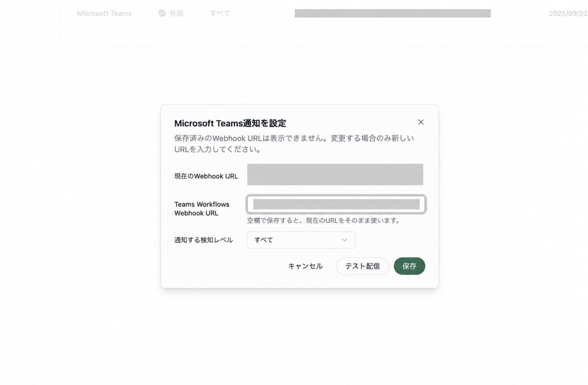Click the 通知する検知レベル label
Viewport: 588px width, 385px height.
[x=203, y=240]
